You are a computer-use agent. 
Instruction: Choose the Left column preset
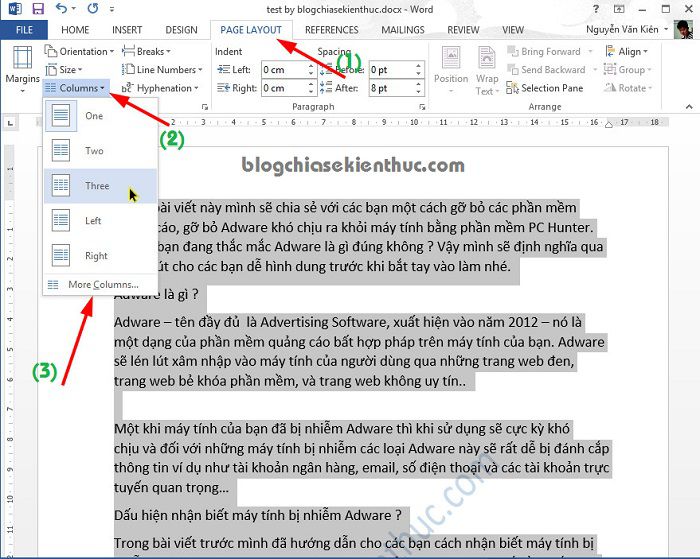(100, 221)
